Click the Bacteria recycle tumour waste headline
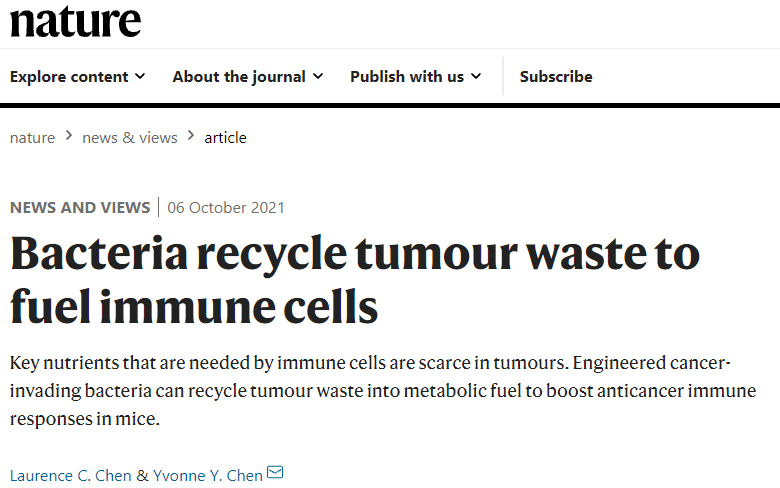780x488 pixels. pyautogui.click(x=355, y=280)
